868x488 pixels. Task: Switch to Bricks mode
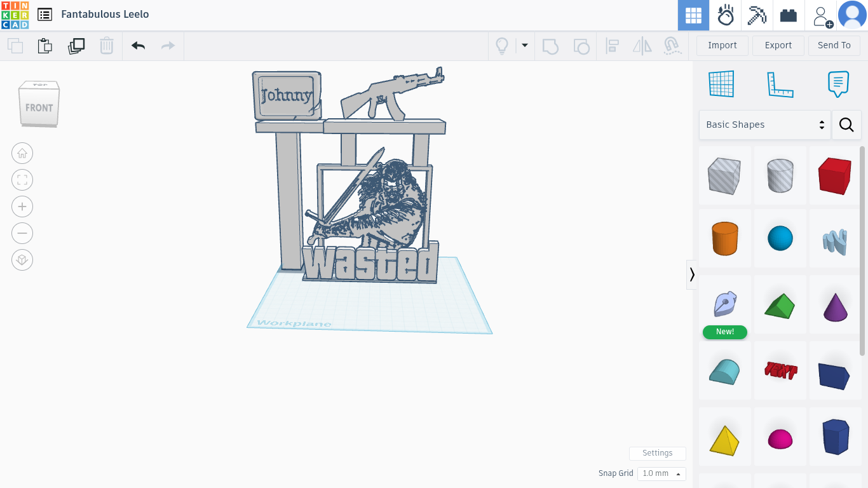click(x=789, y=15)
